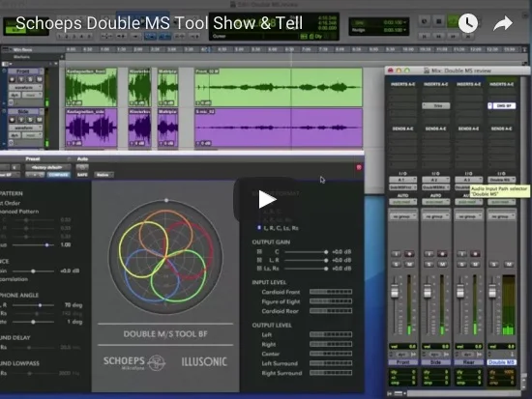Click the COMPARE button in plug-in header

tap(59, 175)
